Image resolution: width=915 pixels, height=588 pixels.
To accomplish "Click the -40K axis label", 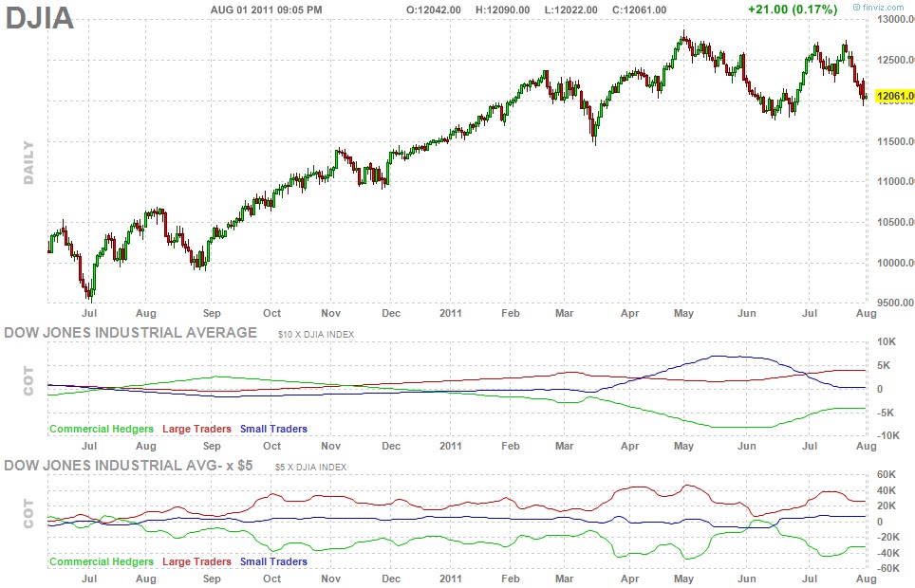I will click(888, 553).
